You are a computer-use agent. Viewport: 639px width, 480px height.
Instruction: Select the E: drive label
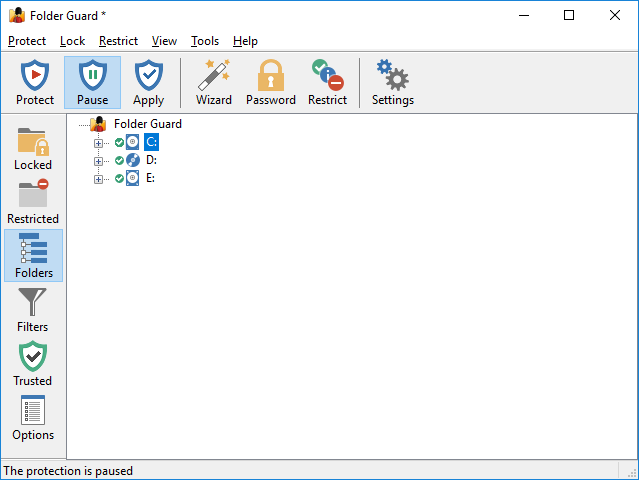point(150,178)
